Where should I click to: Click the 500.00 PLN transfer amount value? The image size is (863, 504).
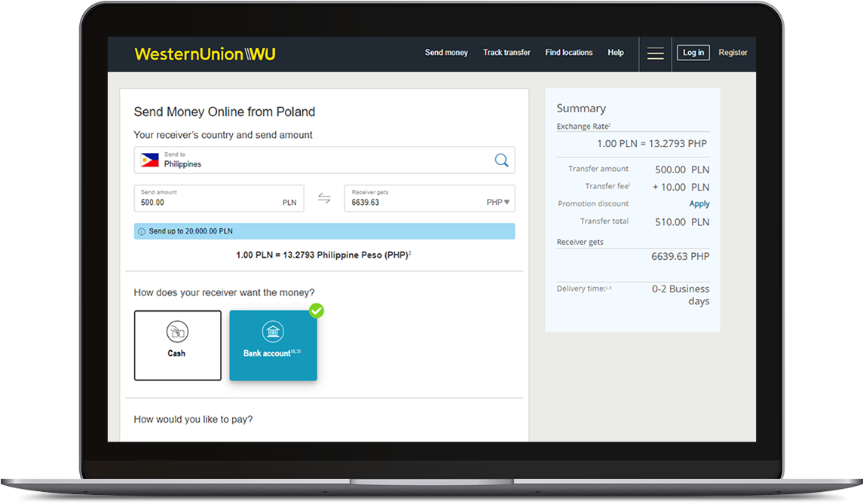(682, 170)
